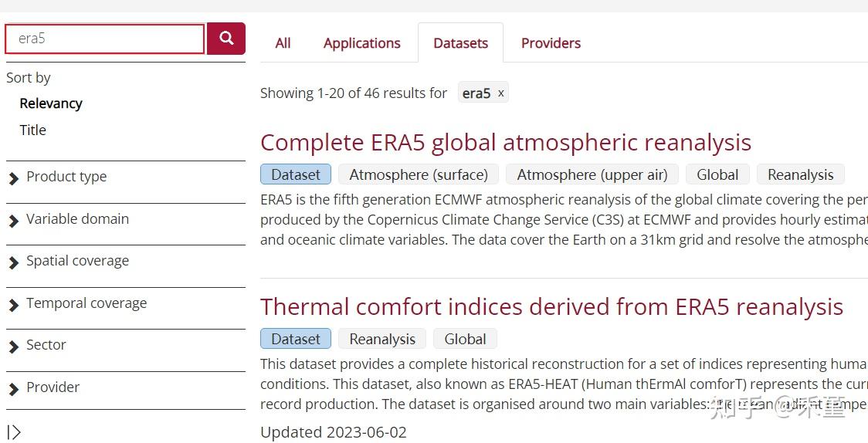Select the Providers tab
Screen dimensions: 868x443
(551, 43)
